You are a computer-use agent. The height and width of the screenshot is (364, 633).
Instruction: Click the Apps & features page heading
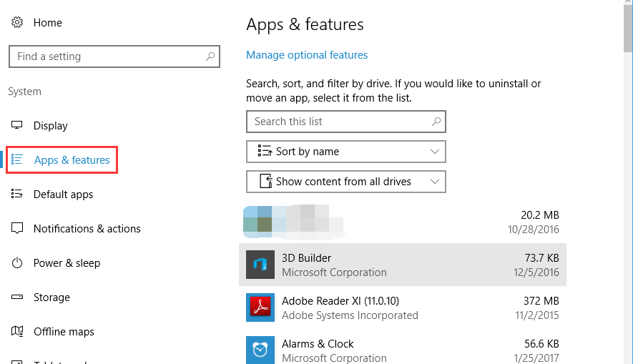(x=305, y=24)
